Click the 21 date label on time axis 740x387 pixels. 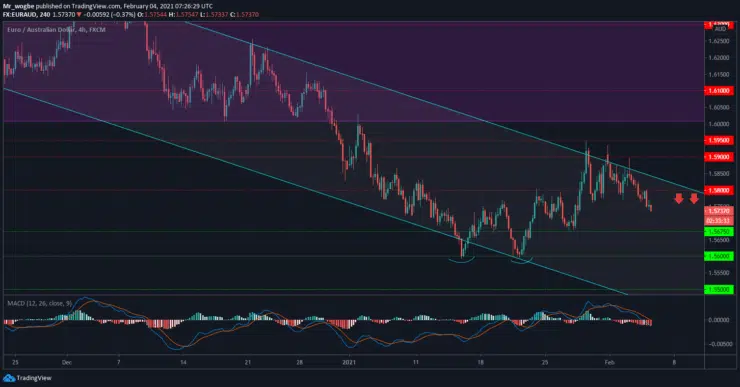248,362
